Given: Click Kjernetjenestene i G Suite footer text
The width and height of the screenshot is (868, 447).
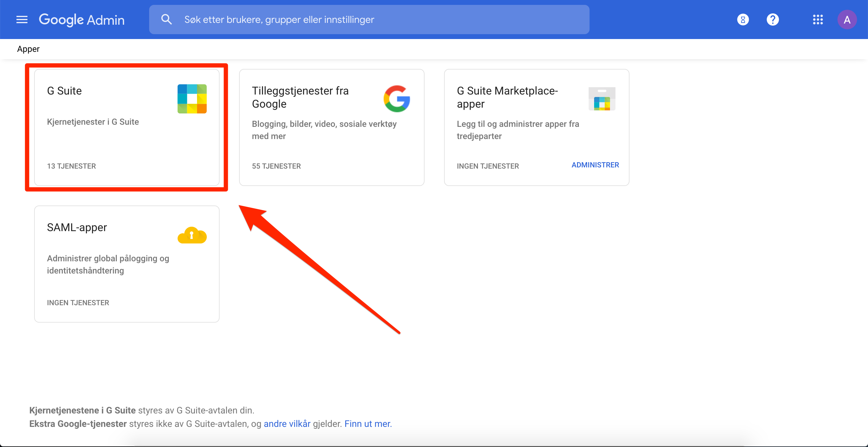Looking at the screenshot, I should click(83, 410).
